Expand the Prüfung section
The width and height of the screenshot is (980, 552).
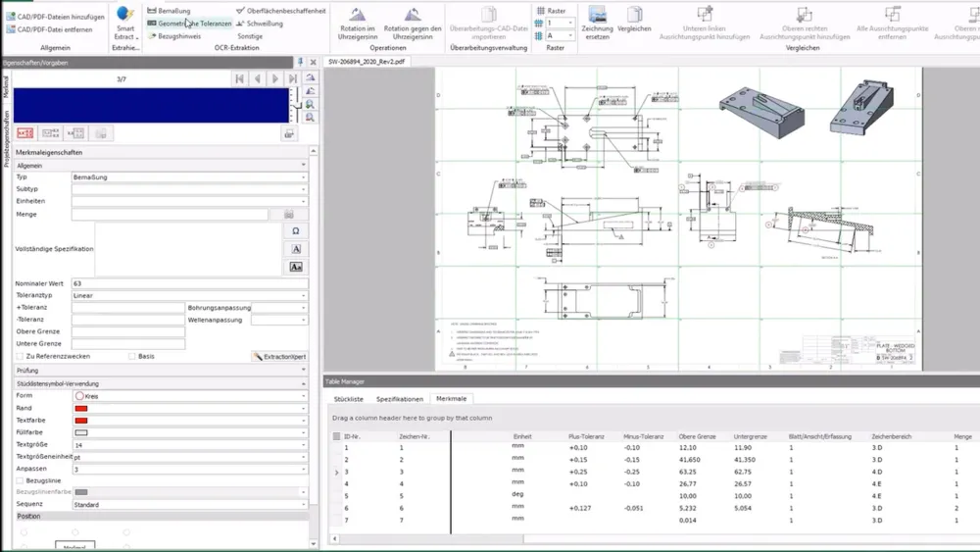[x=303, y=370]
